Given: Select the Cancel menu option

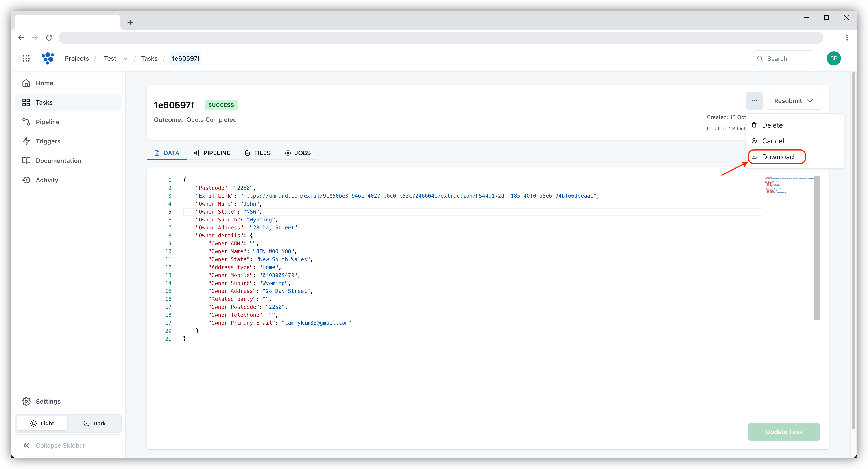Looking at the screenshot, I should 773,140.
